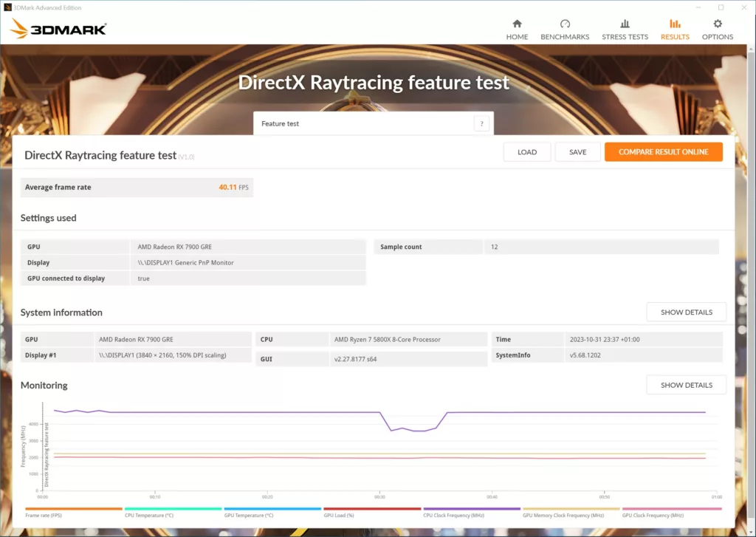Toggle GPU Clock Frequency legend entry
Screen dimensions: 756x537
pos(672,512)
